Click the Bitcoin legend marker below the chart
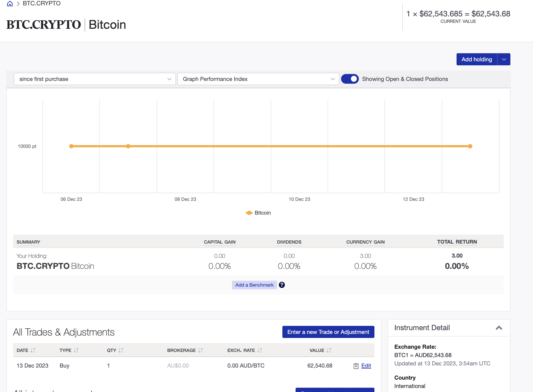The height and width of the screenshot is (392, 533). tap(249, 213)
